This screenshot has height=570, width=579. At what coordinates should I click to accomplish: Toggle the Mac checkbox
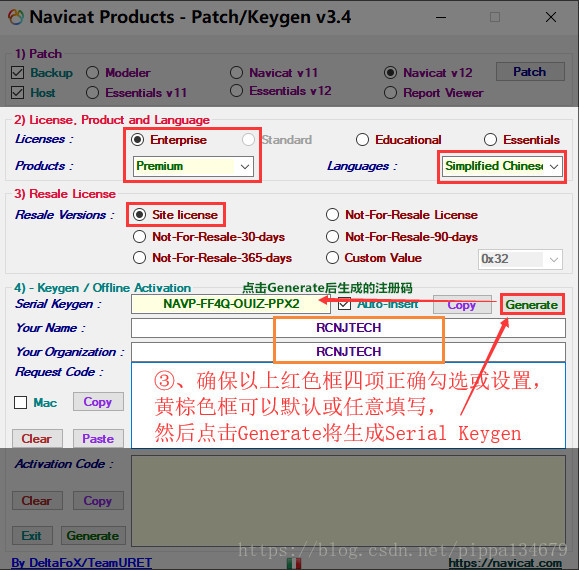click(x=20, y=402)
